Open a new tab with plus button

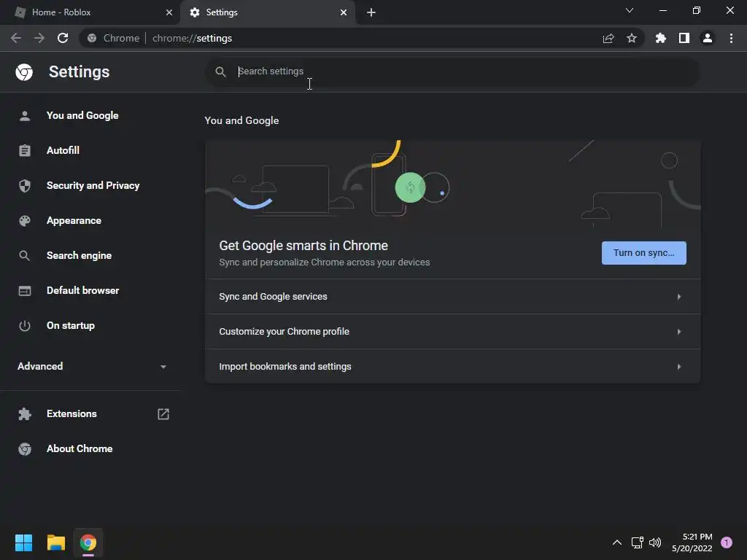(x=371, y=12)
